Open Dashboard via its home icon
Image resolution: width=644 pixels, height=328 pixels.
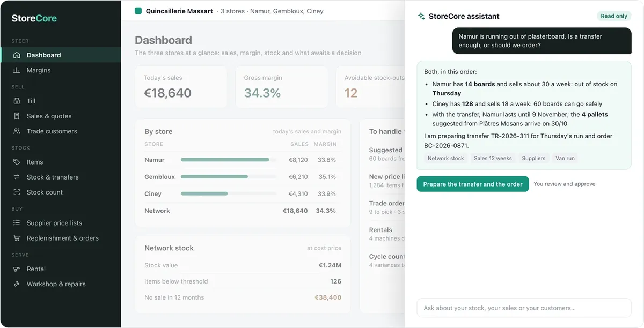pyautogui.click(x=17, y=55)
